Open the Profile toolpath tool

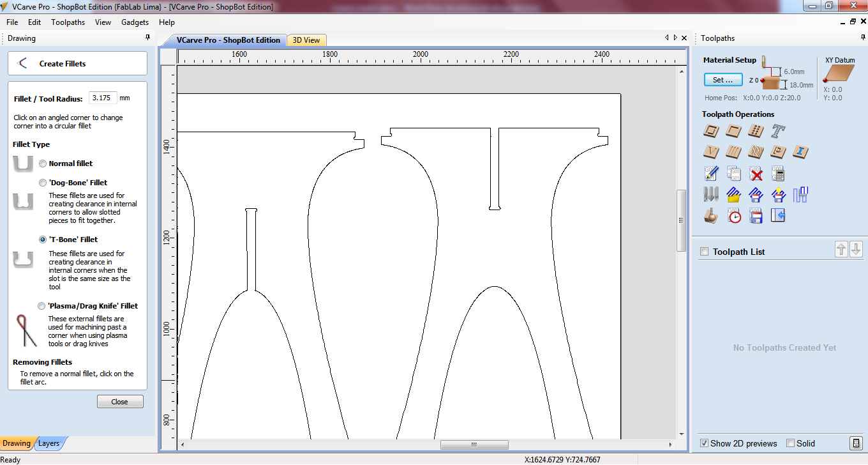(712, 132)
